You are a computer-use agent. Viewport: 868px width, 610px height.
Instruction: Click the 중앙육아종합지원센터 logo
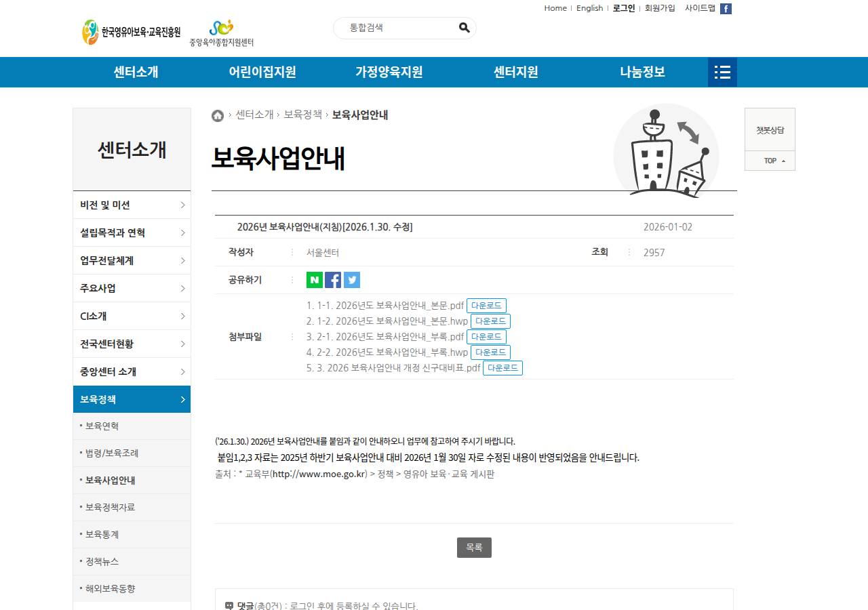[x=222, y=33]
